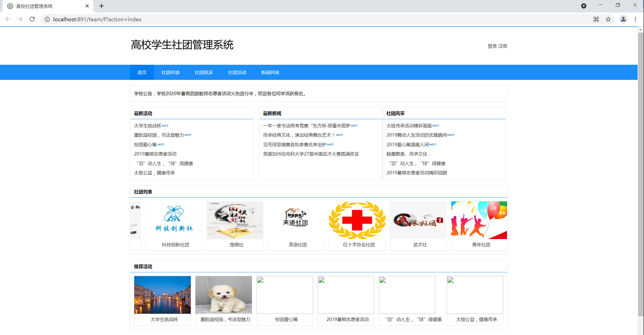Open the 大学生挑战杯 activity link

pos(148,126)
